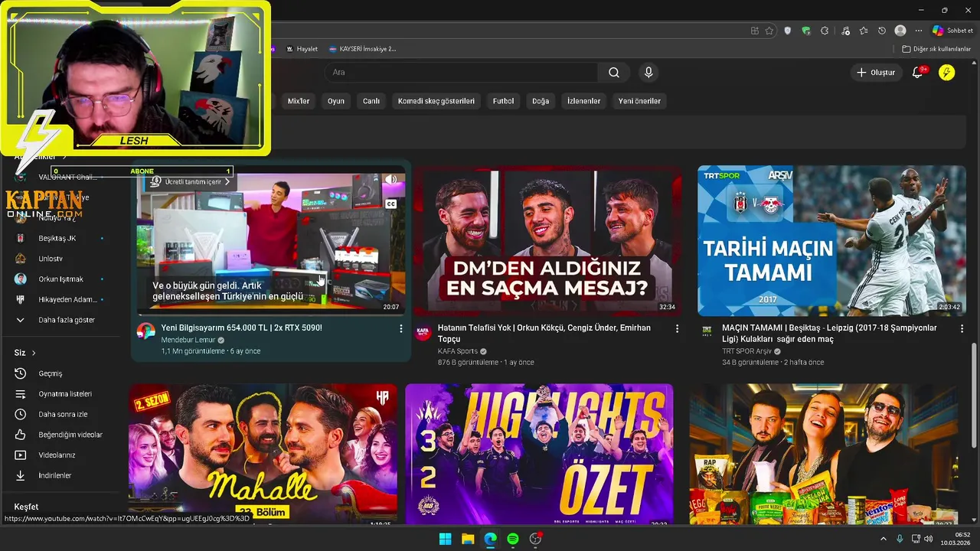Open the Highlights Özet thumbnail

[x=539, y=455]
